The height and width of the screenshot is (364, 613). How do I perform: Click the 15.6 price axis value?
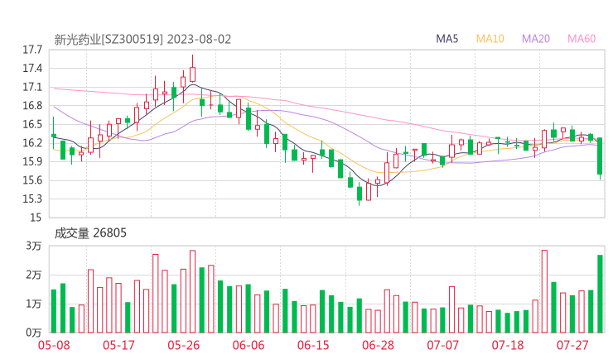(32, 180)
